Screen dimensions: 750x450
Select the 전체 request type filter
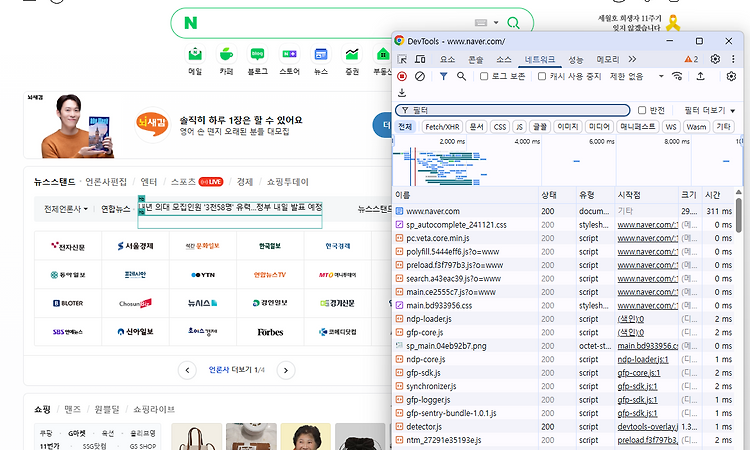click(405, 127)
